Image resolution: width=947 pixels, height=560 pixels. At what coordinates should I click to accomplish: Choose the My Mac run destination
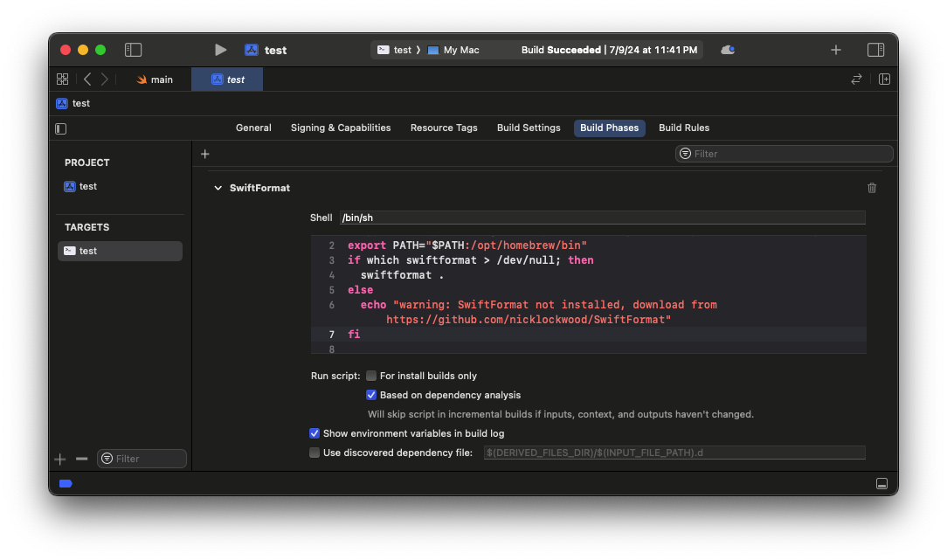pos(453,50)
